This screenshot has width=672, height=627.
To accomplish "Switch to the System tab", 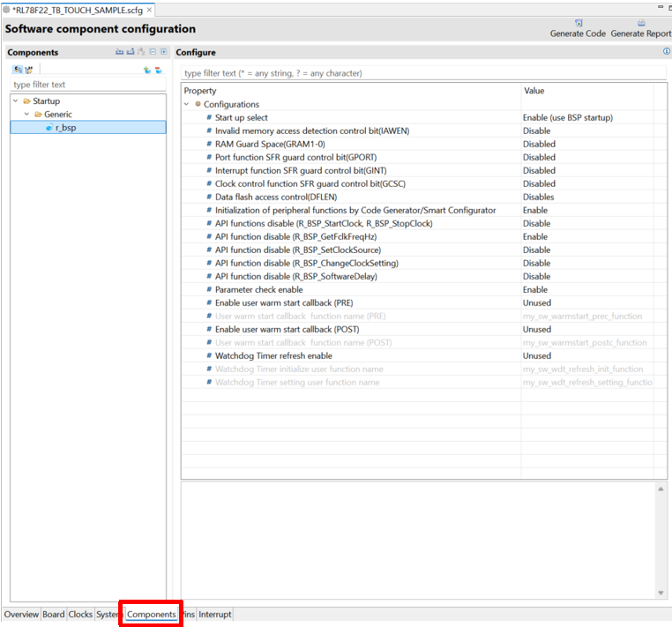I will coord(107,614).
